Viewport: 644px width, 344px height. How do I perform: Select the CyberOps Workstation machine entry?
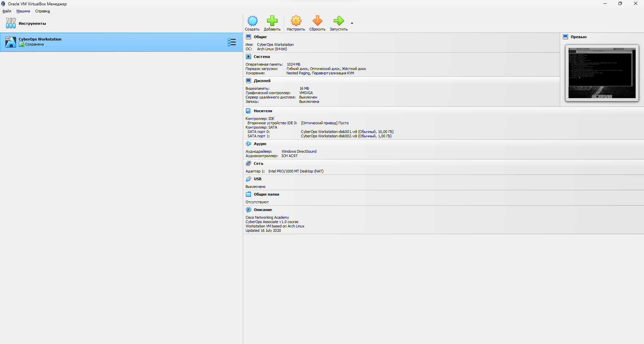[121, 42]
